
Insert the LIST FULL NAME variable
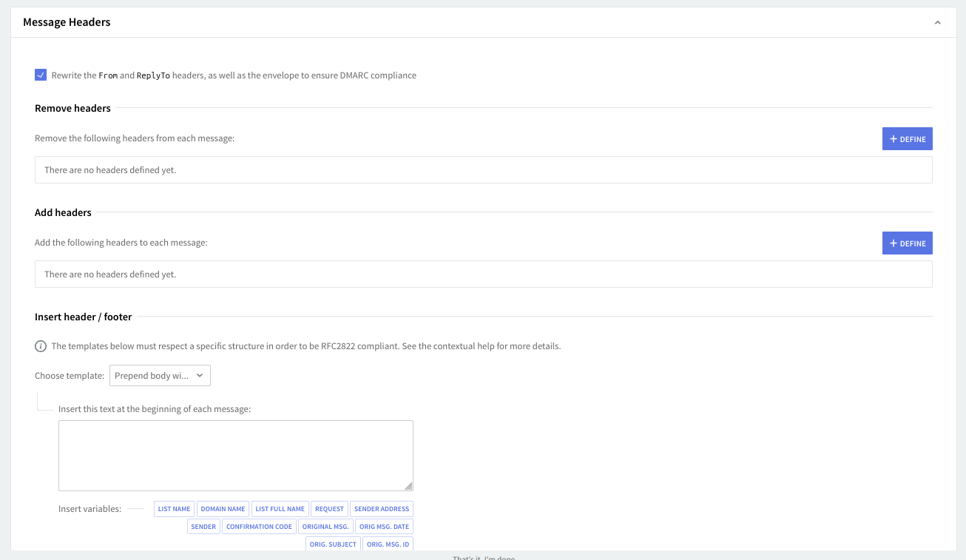pyautogui.click(x=280, y=509)
